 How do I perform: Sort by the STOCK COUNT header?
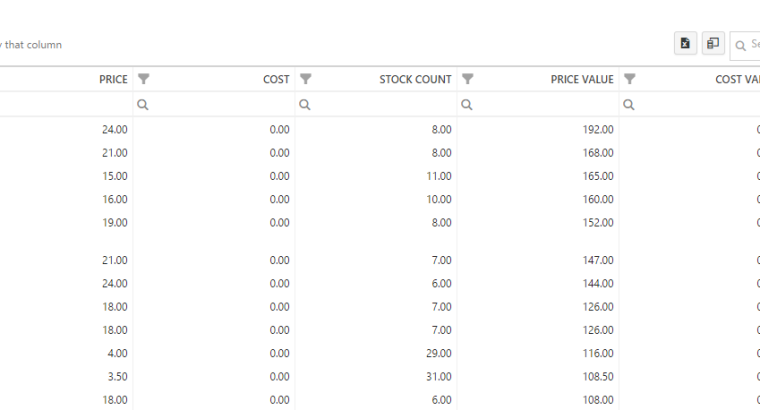(x=415, y=79)
